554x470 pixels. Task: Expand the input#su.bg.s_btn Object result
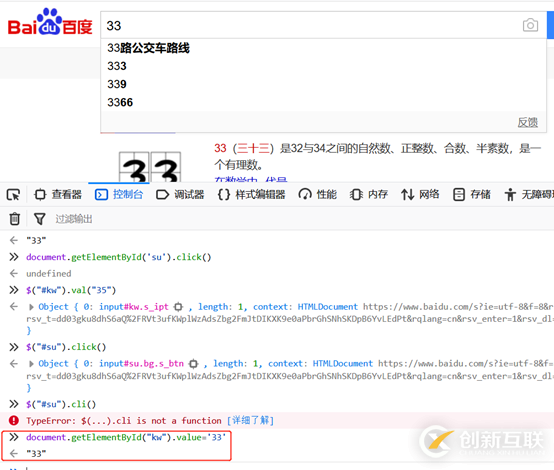[31, 364]
